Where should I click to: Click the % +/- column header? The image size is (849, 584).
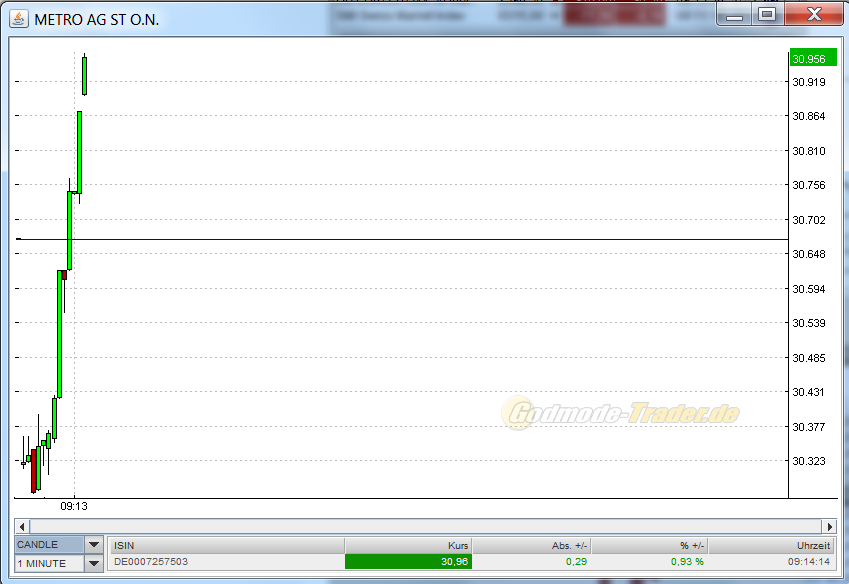(x=649, y=546)
